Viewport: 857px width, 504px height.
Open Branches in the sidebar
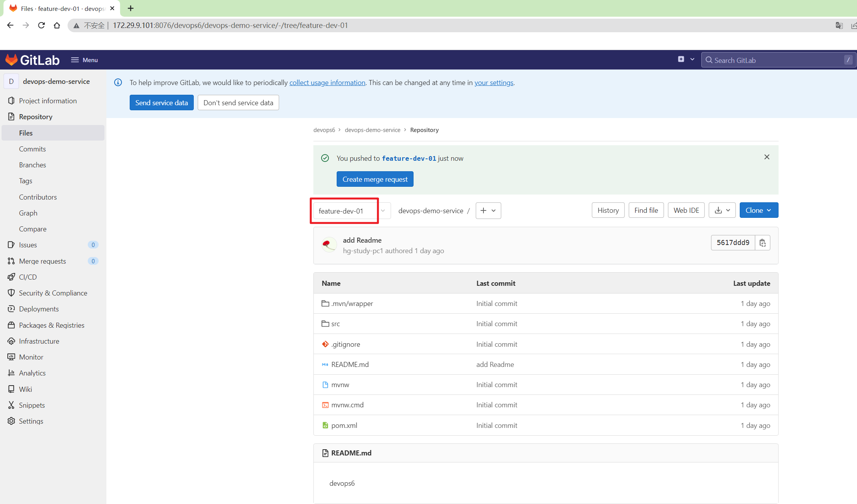coord(32,165)
